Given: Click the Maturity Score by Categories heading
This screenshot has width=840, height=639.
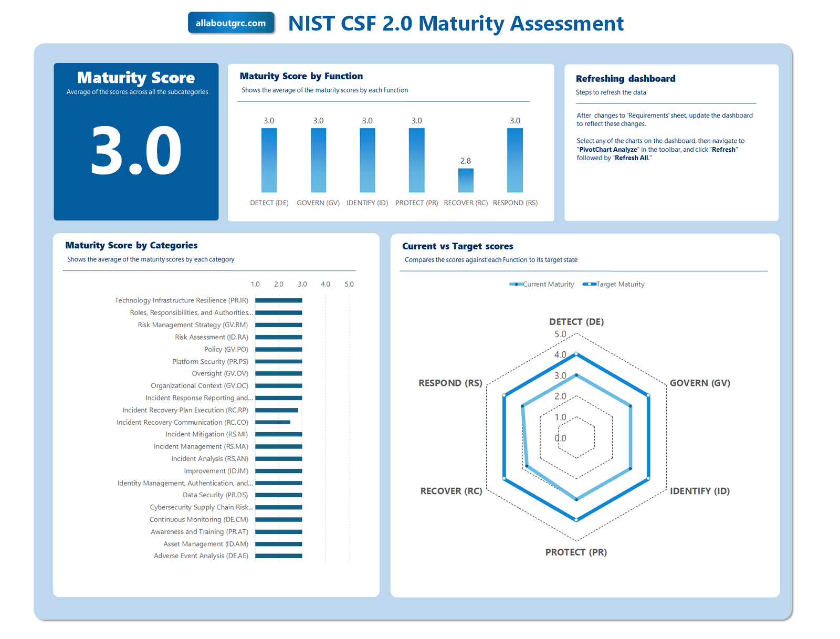Looking at the screenshot, I should tap(131, 245).
